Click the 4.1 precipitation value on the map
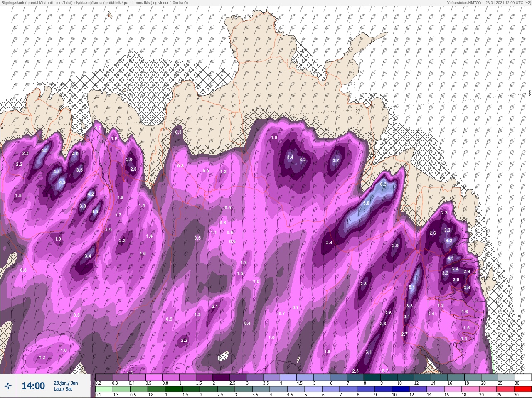Viewport: 532px width, 398px height. coord(451,258)
